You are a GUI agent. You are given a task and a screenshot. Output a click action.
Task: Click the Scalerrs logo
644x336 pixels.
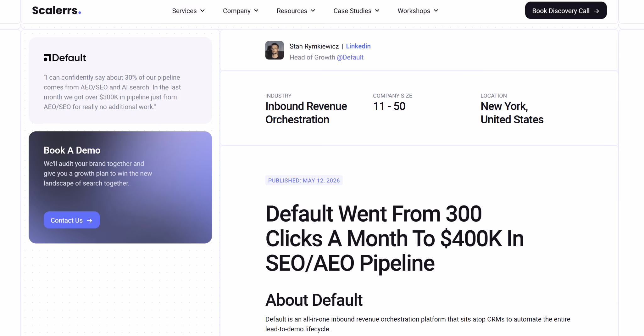coord(57,10)
